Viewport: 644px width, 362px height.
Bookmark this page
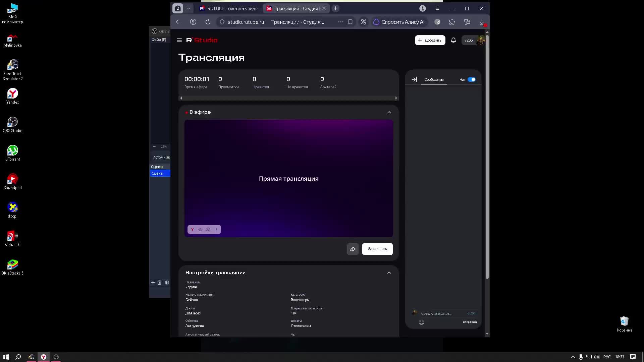pyautogui.click(x=350, y=22)
